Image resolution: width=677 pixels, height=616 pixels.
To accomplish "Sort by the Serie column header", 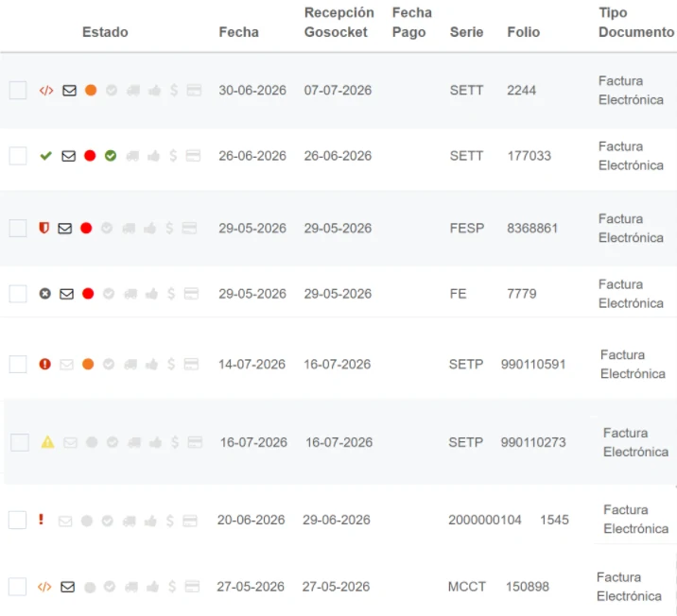I will point(466,32).
